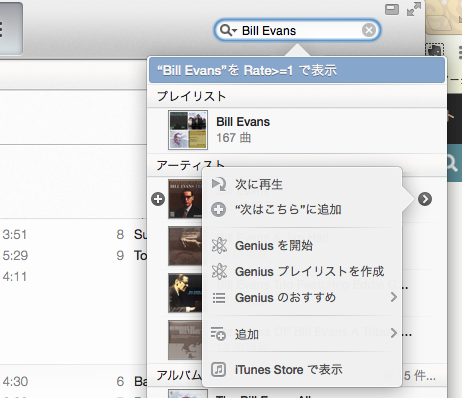This screenshot has width=462, height=398.
Task: Click the music note iTunes Store icon
Action: [219, 369]
